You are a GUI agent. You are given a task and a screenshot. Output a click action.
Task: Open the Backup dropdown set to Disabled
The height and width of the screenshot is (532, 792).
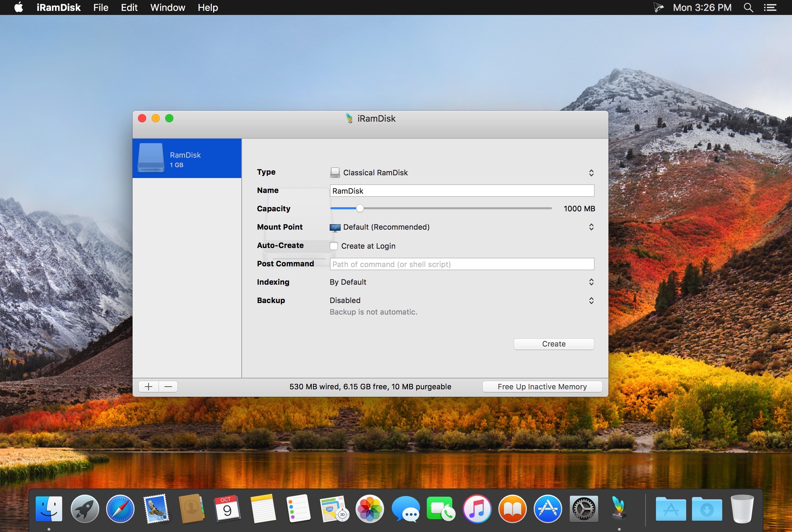[x=462, y=300]
